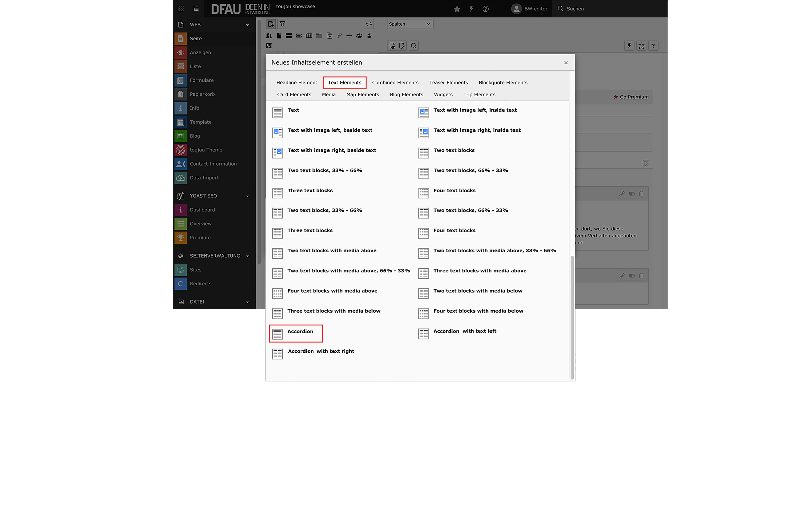Open bookmarks star in the top bar
Viewport: 812px width, 508px height.
click(457, 9)
